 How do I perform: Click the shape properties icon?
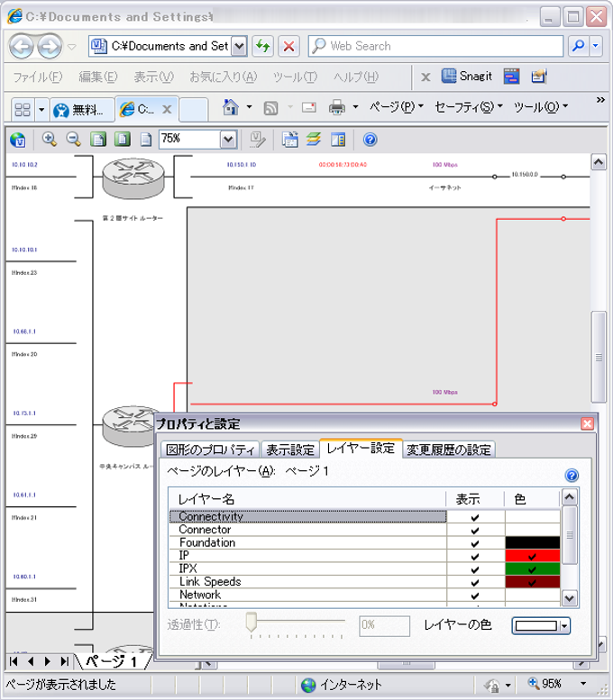click(x=258, y=140)
